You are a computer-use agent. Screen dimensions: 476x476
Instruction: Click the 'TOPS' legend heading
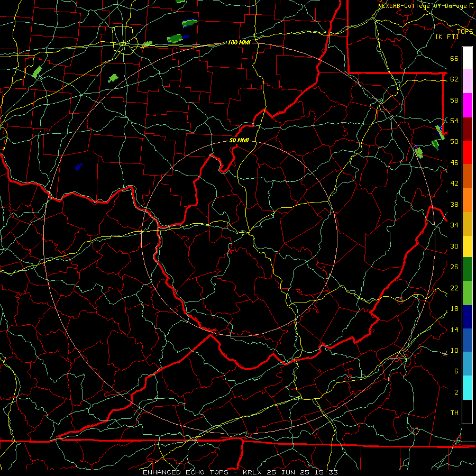[465, 32]
